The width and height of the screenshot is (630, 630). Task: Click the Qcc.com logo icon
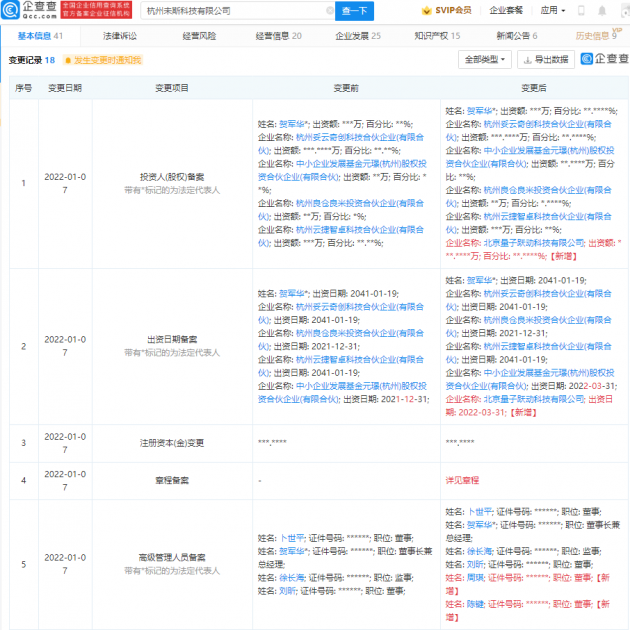10,10
